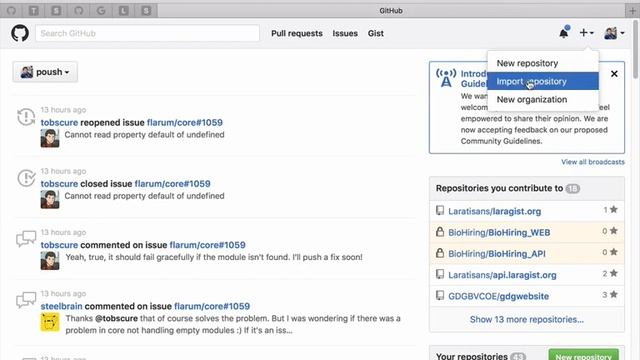This screenshot has height=360, width=640.
Task: Click the repo icon beside GDGBVCOE/gdgwebsite
Action: pos(440,296)
